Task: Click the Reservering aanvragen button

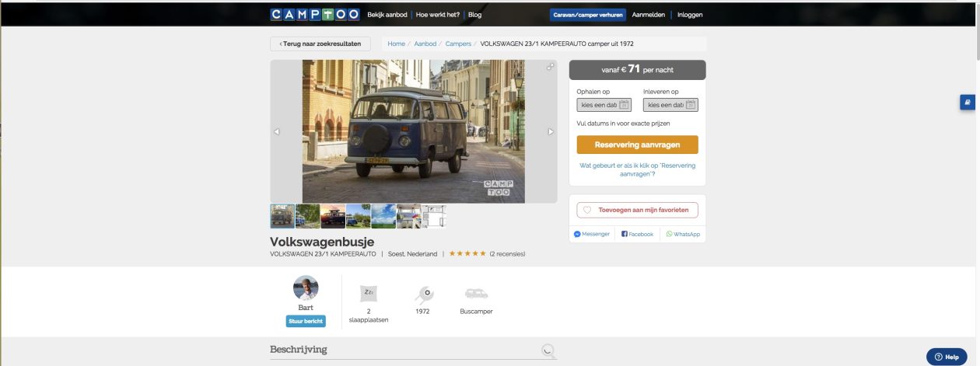Action: pyautogui.click(x=637, y=145)
